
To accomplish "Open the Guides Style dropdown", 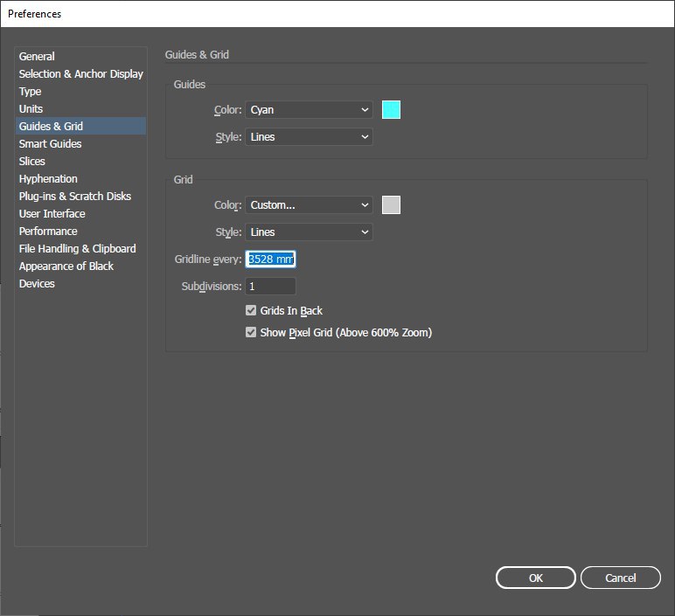I will click(309, 137).
